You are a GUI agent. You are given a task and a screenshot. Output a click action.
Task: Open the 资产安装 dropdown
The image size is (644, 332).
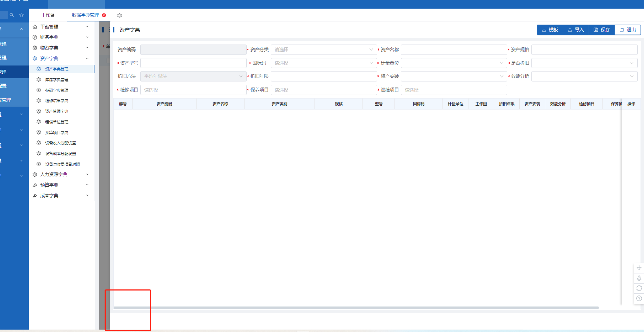(x=454, y=76)
